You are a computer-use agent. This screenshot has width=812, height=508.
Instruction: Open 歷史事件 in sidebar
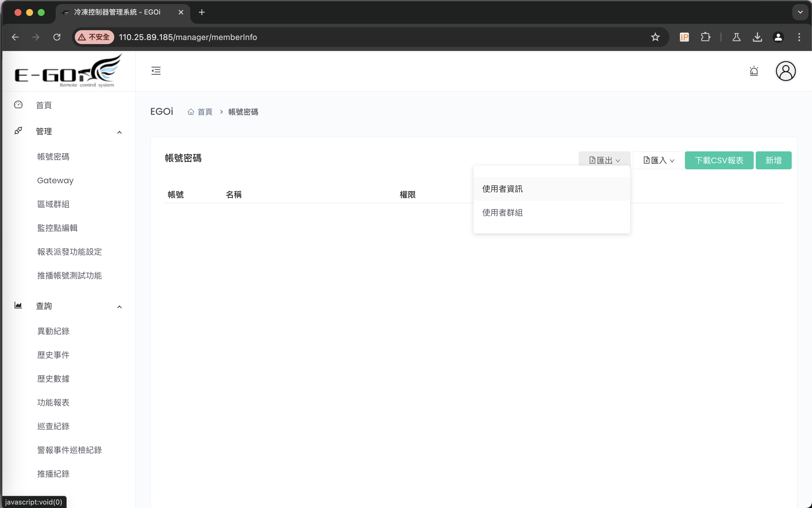pos(53,355)
